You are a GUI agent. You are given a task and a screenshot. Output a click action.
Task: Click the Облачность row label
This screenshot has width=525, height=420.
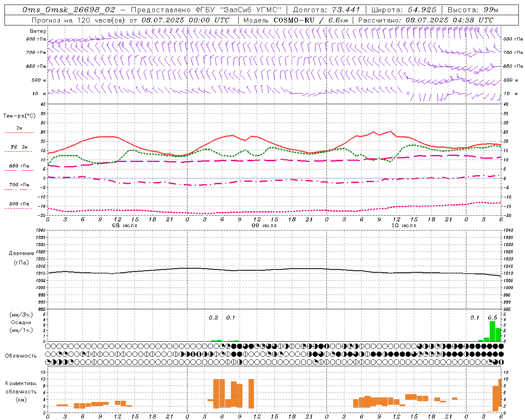coord(21,356)
